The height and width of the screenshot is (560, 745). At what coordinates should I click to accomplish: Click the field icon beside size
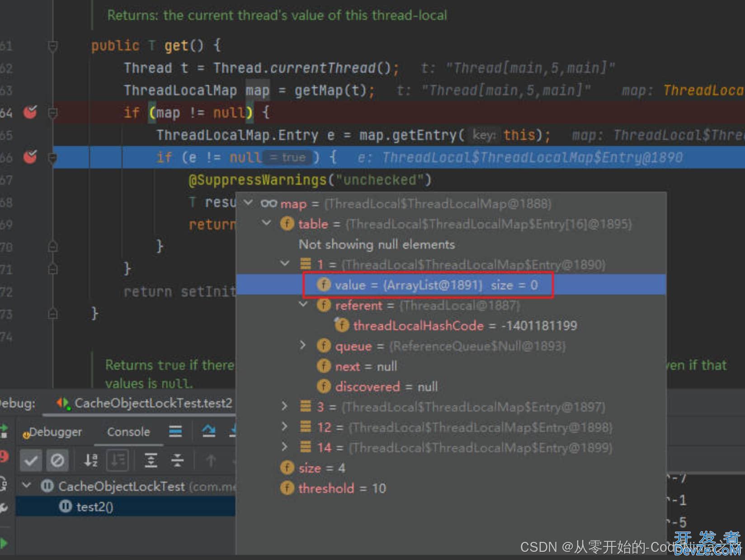tap(287, 467)
